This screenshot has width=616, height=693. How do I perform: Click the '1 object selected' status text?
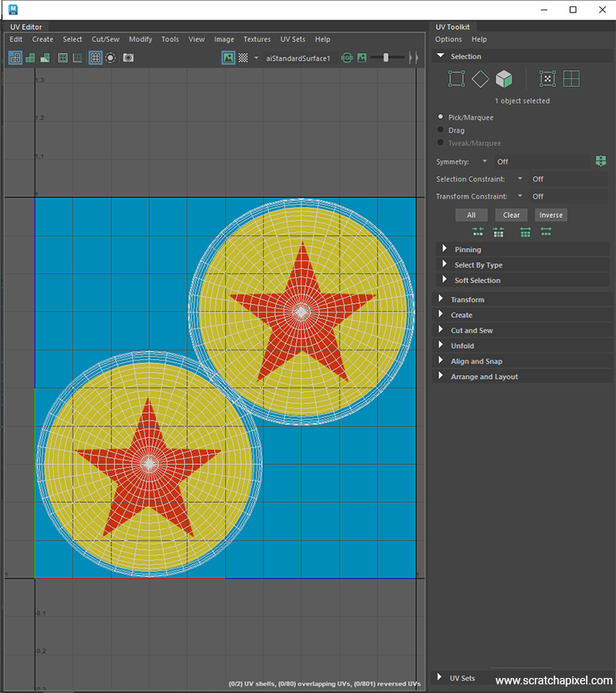coord(522,101)
